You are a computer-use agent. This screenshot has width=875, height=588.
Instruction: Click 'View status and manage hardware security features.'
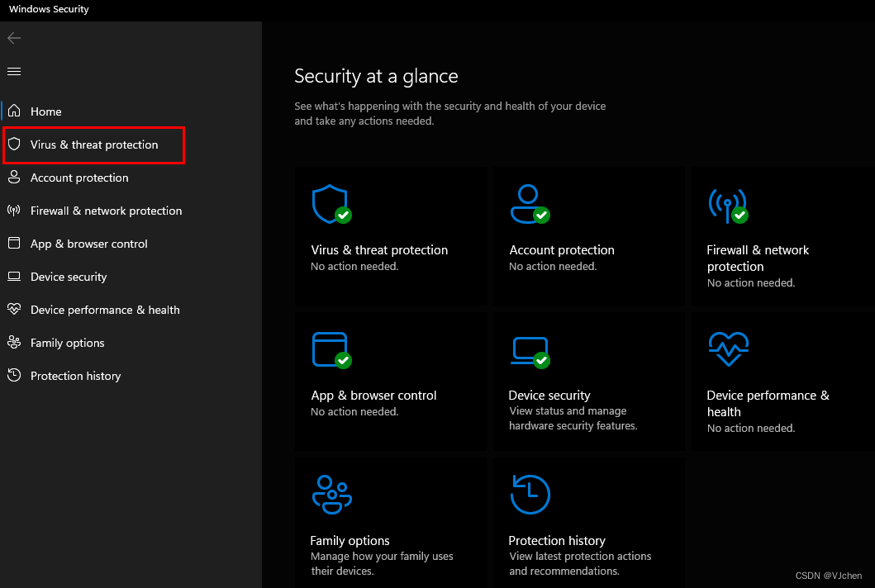pos(573,419)
